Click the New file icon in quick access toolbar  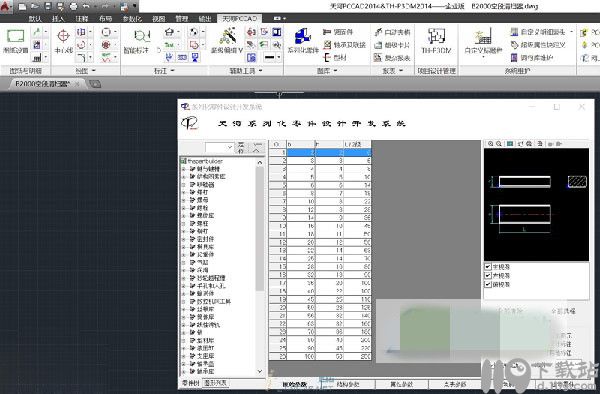(x=23, y=7)
